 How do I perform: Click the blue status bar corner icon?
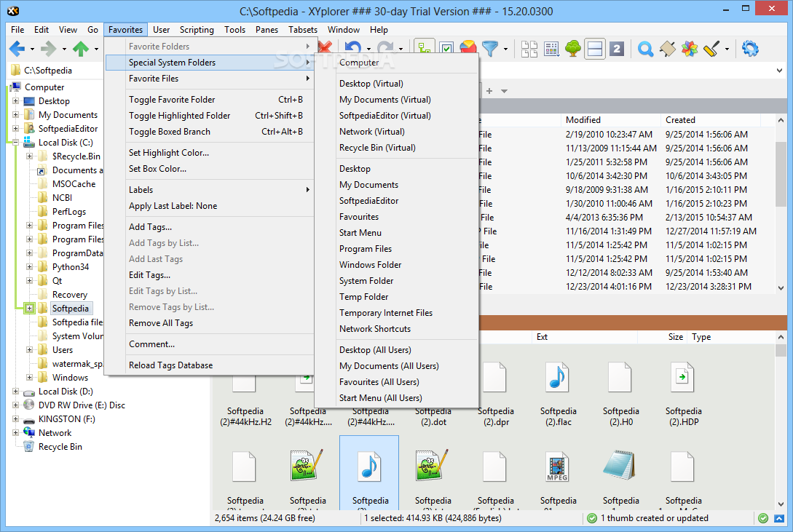pos(779,518)
